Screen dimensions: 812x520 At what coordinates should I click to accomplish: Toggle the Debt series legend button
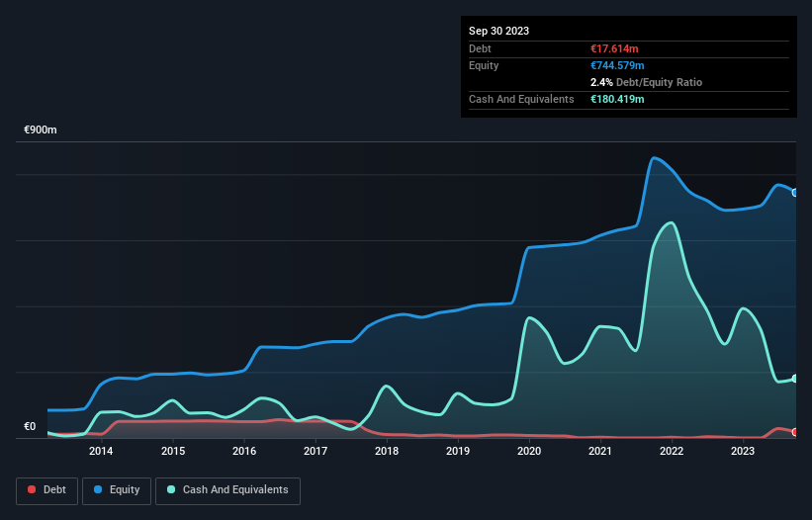click(47, 490)
